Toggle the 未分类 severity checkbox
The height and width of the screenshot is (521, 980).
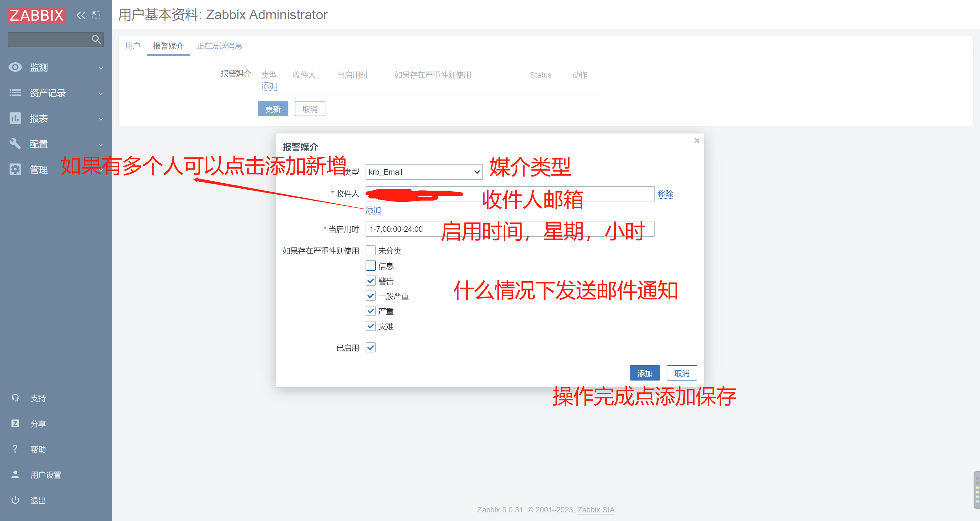(x=371, y=251)
